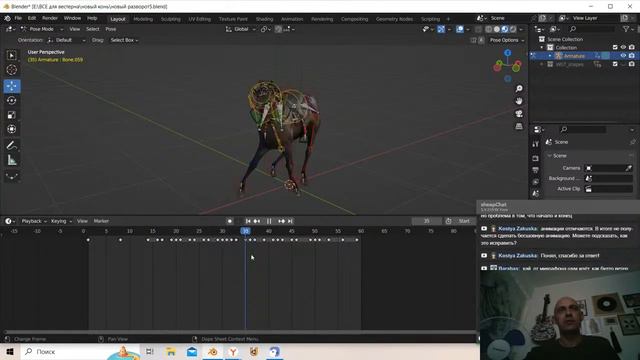Pause the animation playback
The width and height of the screenshot is (640, 360).
coord(269,221)
